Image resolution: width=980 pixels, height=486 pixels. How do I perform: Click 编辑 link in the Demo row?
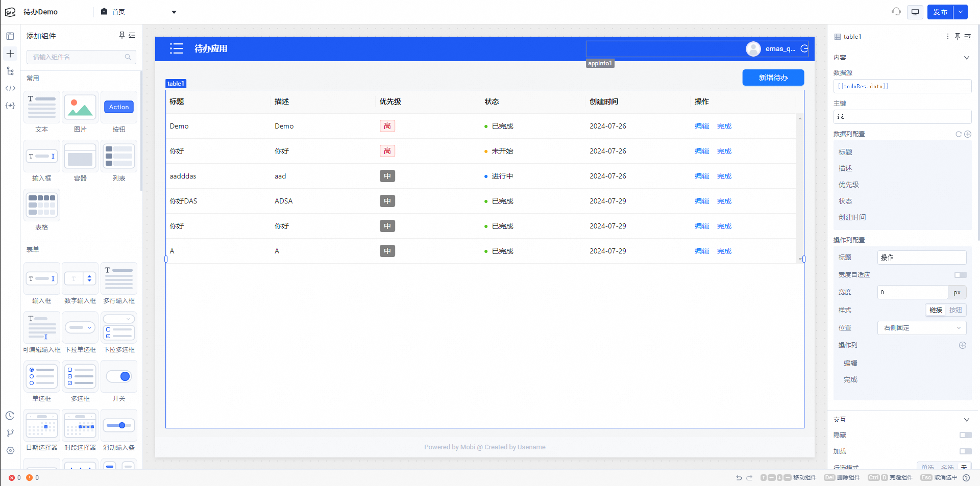click(702, 126)
